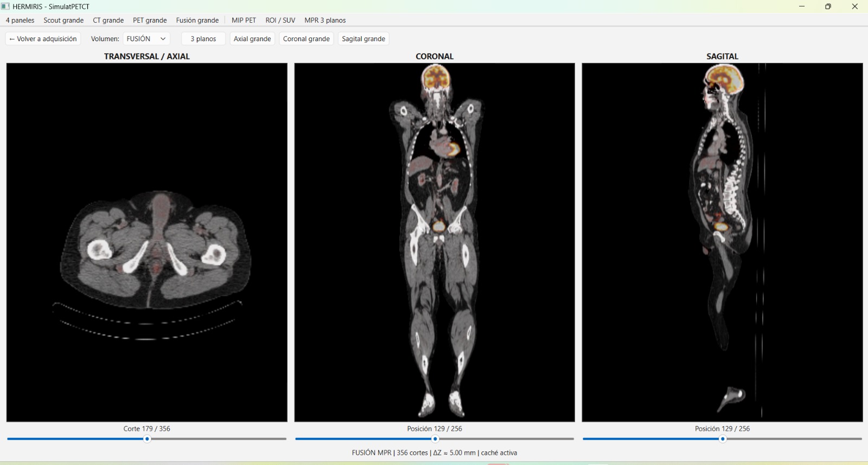Enlarge axial view with 'Axial grande'
The image size is (868, 465).
pos(252,38)
